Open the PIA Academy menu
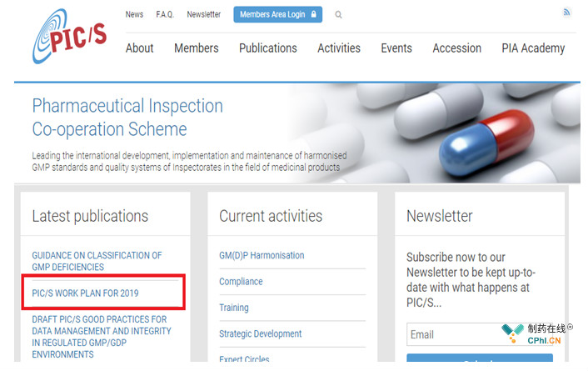This screenshot has height=371, width=588. click(533, 48)
